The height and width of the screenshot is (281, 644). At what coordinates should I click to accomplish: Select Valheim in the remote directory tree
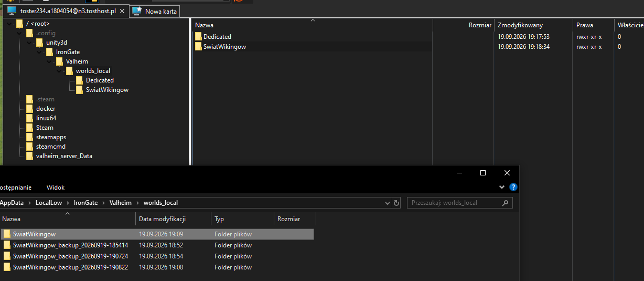77,61
